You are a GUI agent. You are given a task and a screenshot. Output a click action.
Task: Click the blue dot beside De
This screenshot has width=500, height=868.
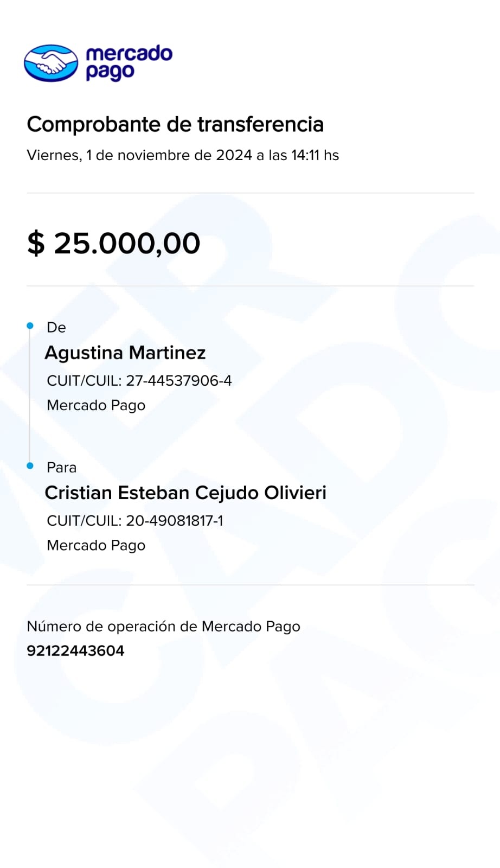(x=30, y=325)
